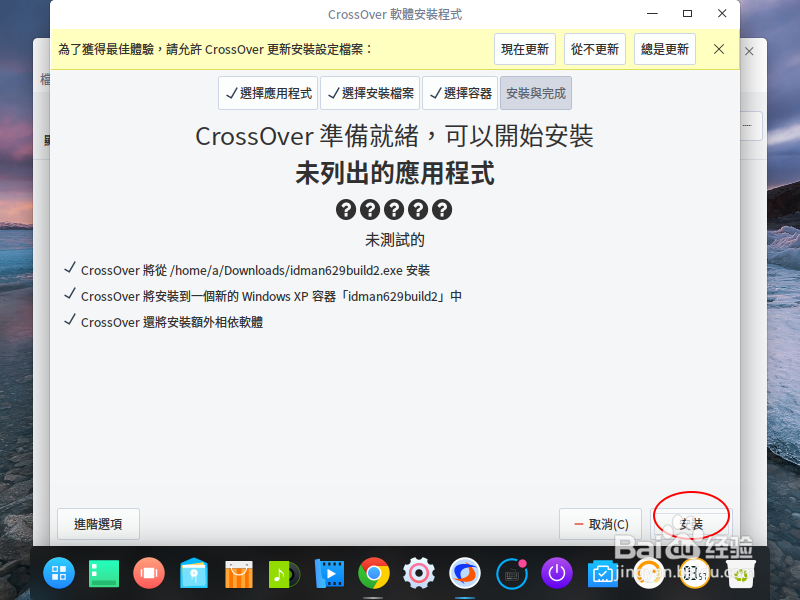The height and width of the screenshot is (600, 800).
Task: Click the CrossOver icon in the dock
Action: tap(464, 573)
